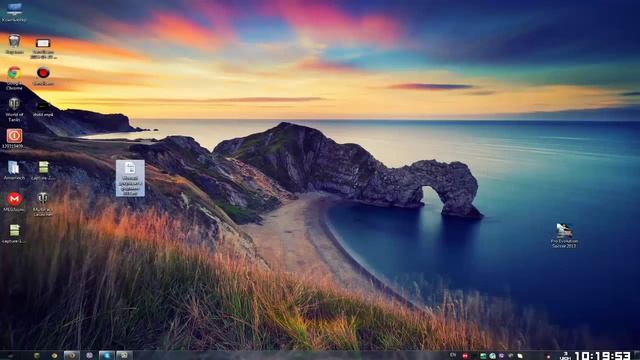Open the Recycle Bin icon
Viewport: 640px width, 360px height.
click(14, 45)
